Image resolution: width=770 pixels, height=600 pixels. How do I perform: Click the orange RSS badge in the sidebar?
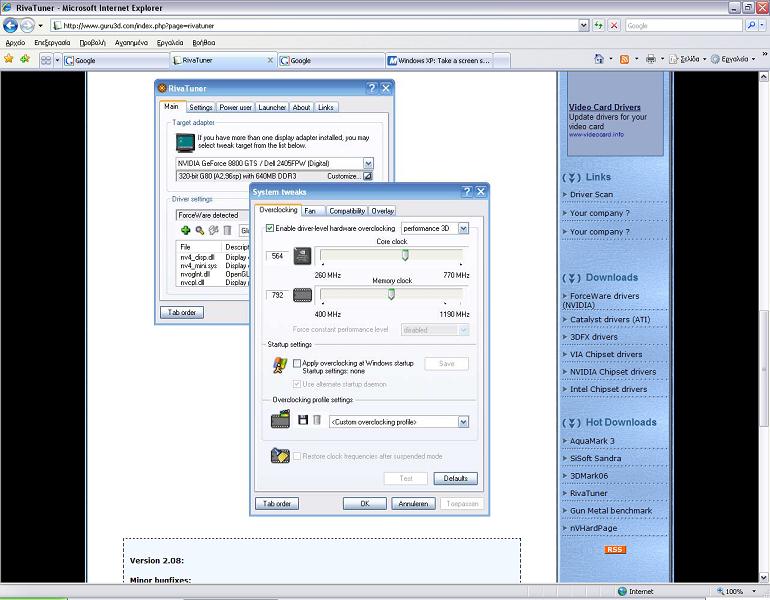(x=615, y=549)
